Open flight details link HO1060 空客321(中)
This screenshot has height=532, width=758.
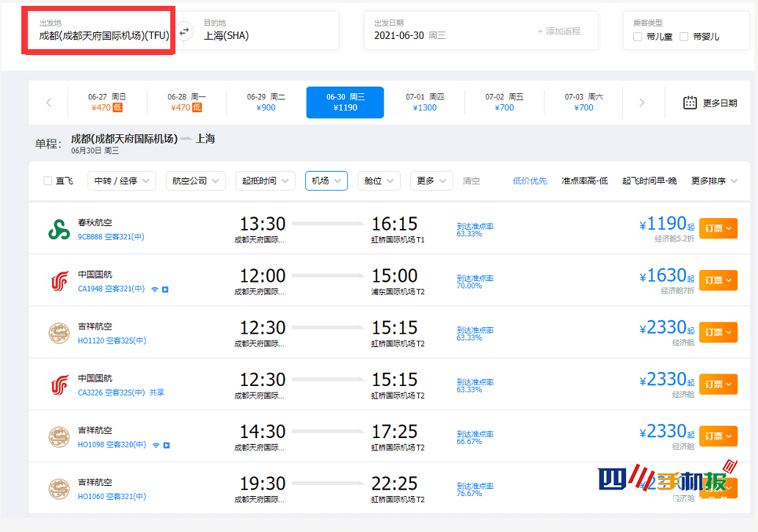click(112, 496)
